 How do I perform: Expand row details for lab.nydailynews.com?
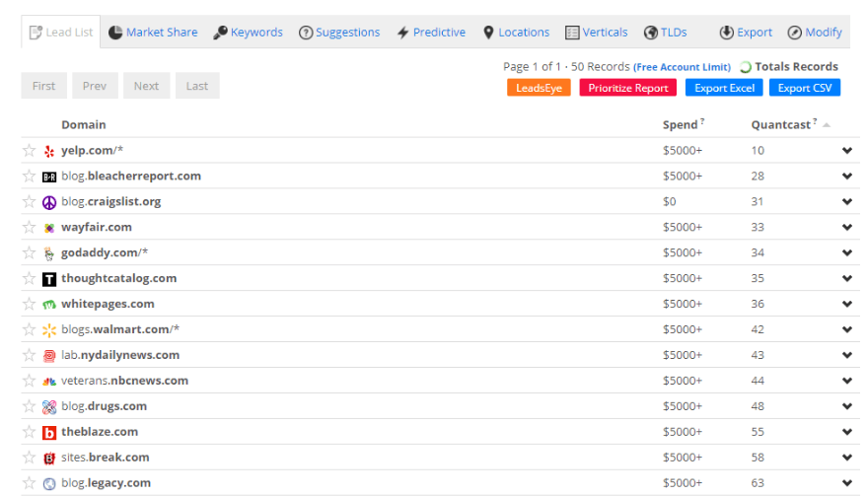pos(846,356)
